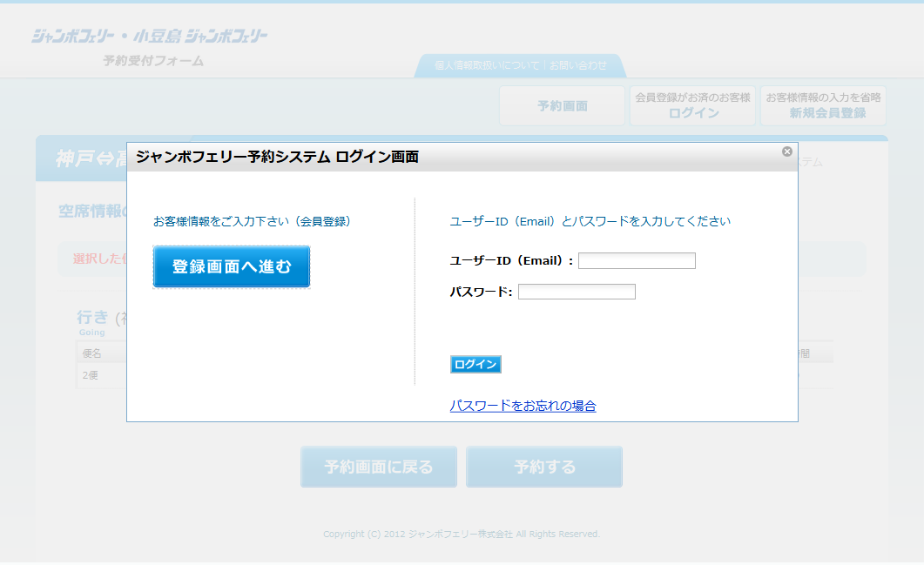
Task: Open the ログイン tab for registered members
Action: [693, 106]
